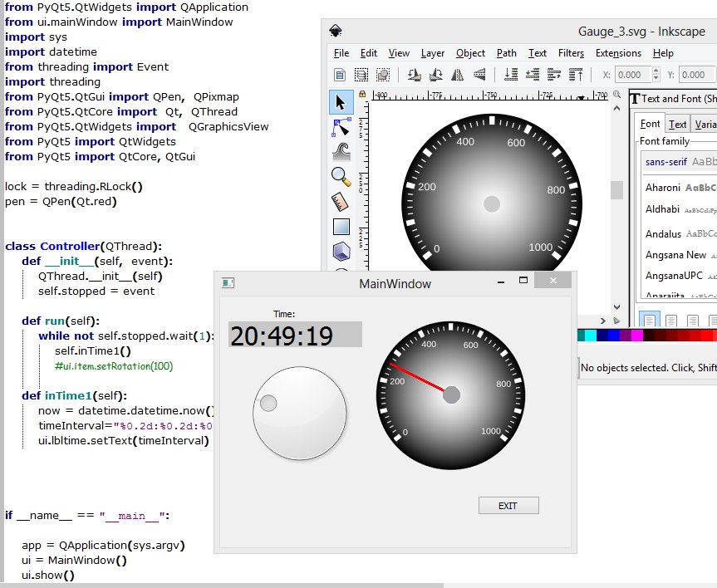717x588 pixels.
Task: Open the Extensions menu
Action: (x=618, y=53)
